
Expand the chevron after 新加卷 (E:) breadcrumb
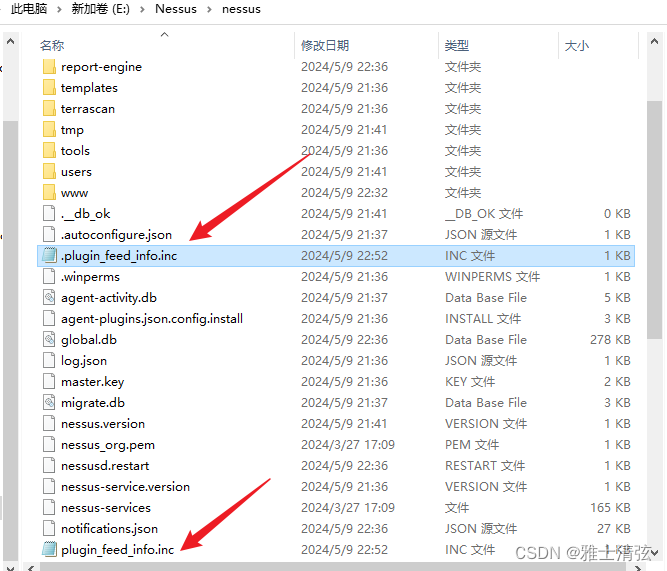point(143,9)
